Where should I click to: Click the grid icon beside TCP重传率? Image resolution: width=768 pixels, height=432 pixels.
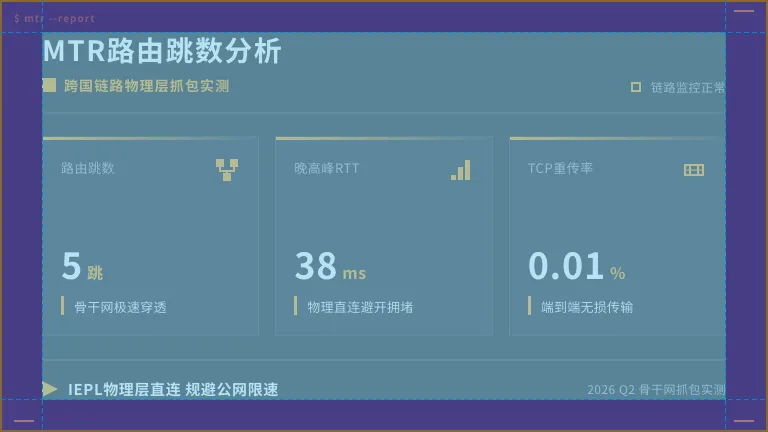point(694,169)
